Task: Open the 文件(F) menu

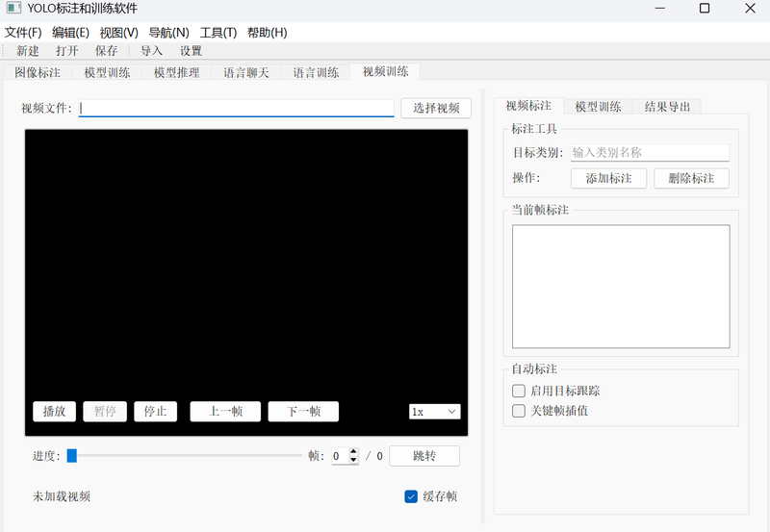Action: tap(22, 33)
